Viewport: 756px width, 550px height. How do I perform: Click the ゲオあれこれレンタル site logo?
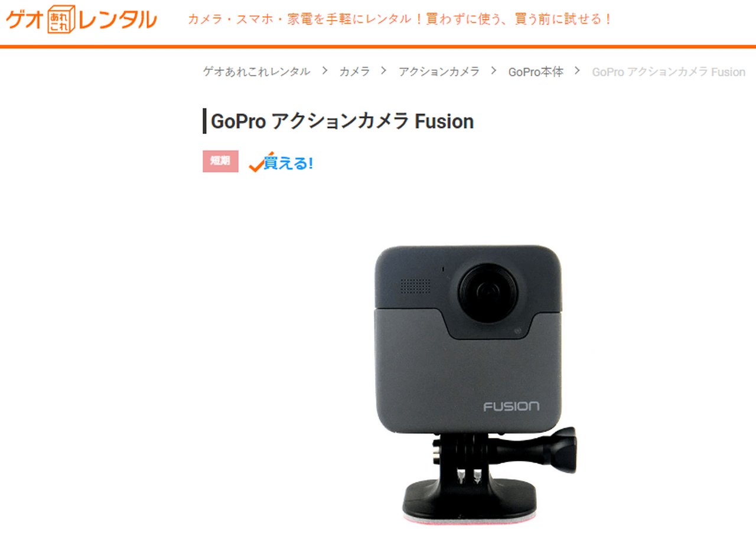[82, 19]
